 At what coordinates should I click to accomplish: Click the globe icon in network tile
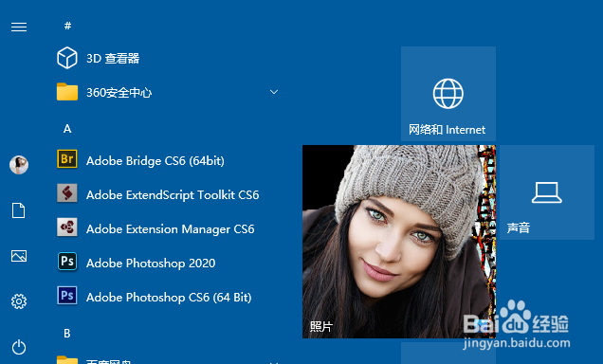448,94
